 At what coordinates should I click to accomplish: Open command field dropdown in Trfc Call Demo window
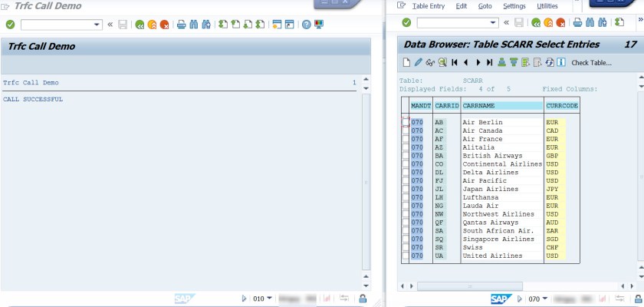point(97,25)
